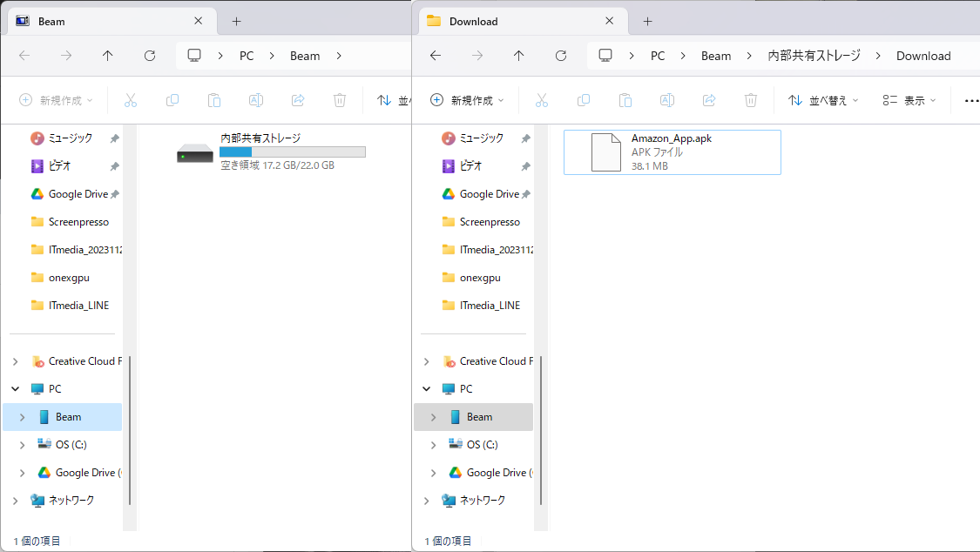Image resolution: width=980 pixels, height=552 pixels.
Task: Open 並べ替え sort dropdown in Download window
Action: (x=823, y=100)
